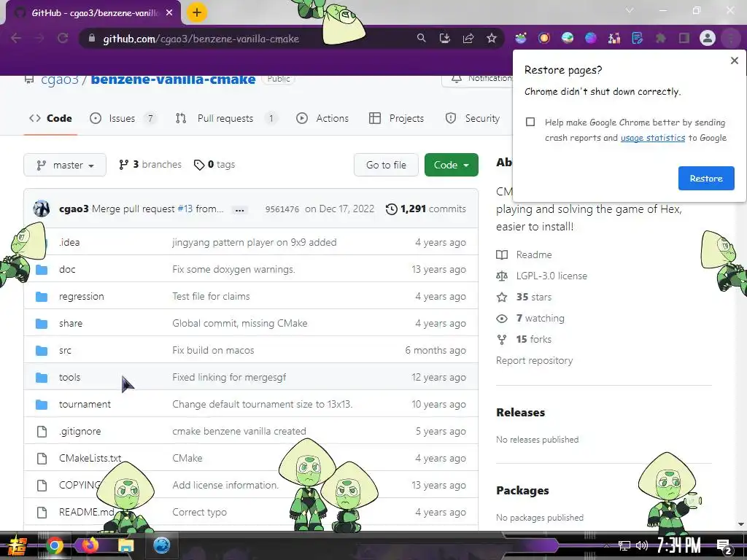Click the Go to file button

click(x=386, y=165)
